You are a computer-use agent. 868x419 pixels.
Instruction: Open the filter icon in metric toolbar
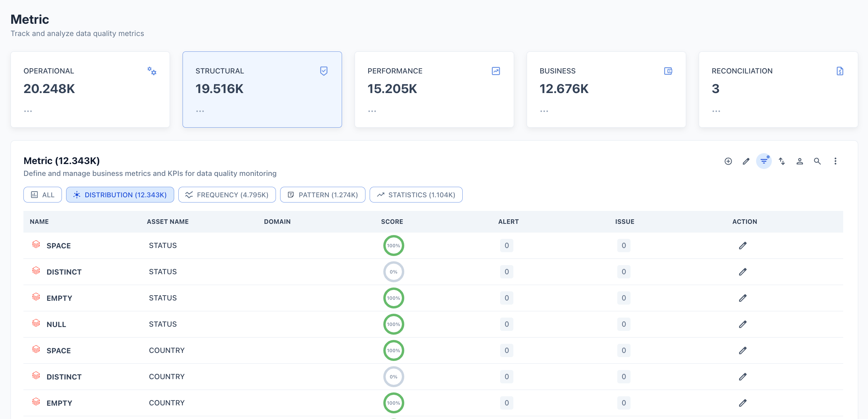(764, 161)
